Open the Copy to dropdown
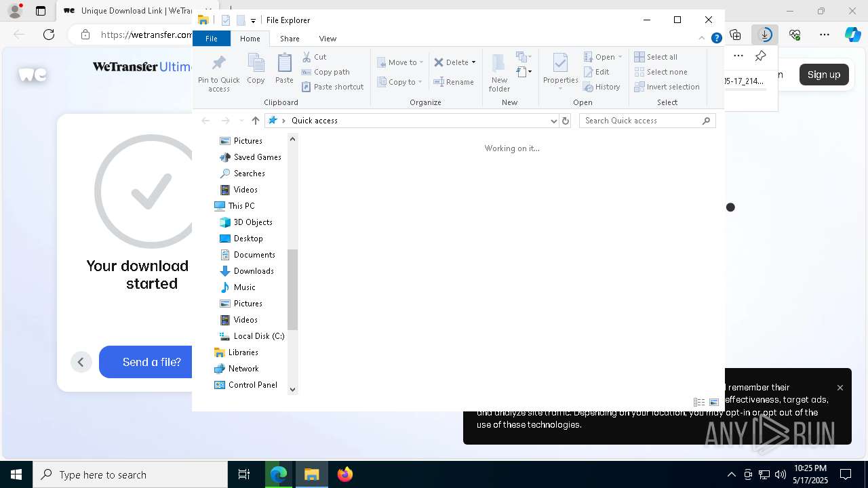Image resolution: width=868 pixels, height=488 pixels. 399,82
